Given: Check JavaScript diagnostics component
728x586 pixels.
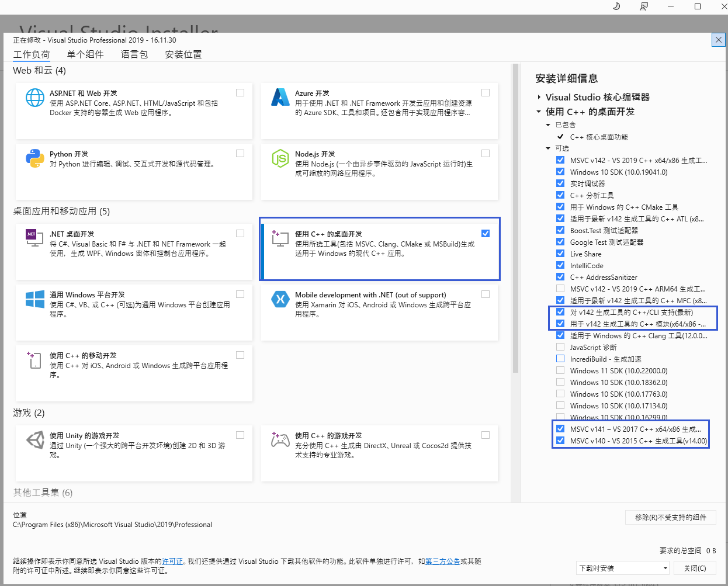Looking at the screenshot, I should pos(560,347).
